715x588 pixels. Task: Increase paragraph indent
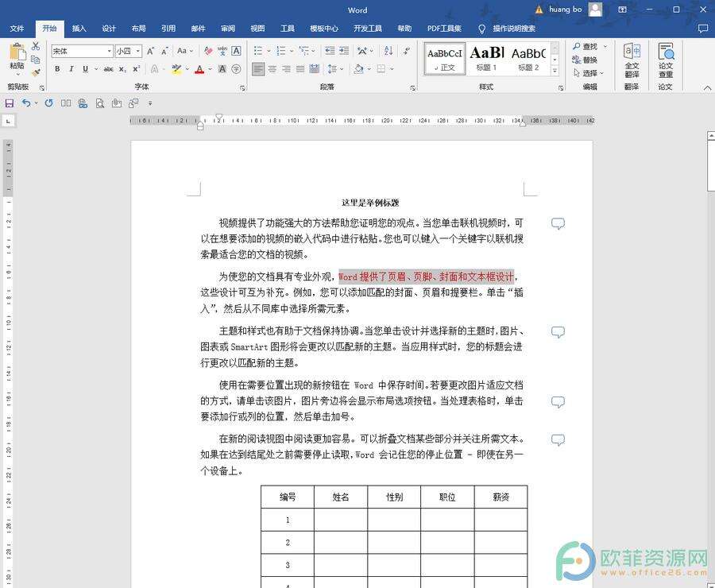click(x=344, y=51)
